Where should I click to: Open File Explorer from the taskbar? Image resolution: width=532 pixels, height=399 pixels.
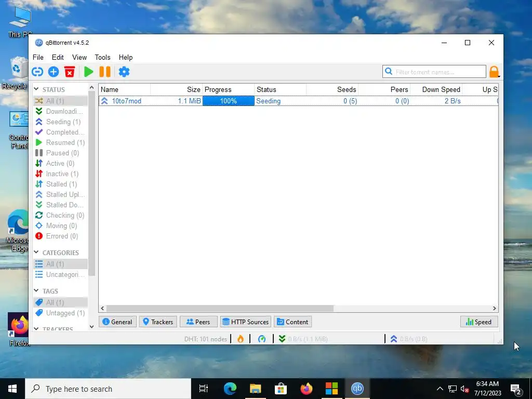pyautogui.click(x=256, y=389)
